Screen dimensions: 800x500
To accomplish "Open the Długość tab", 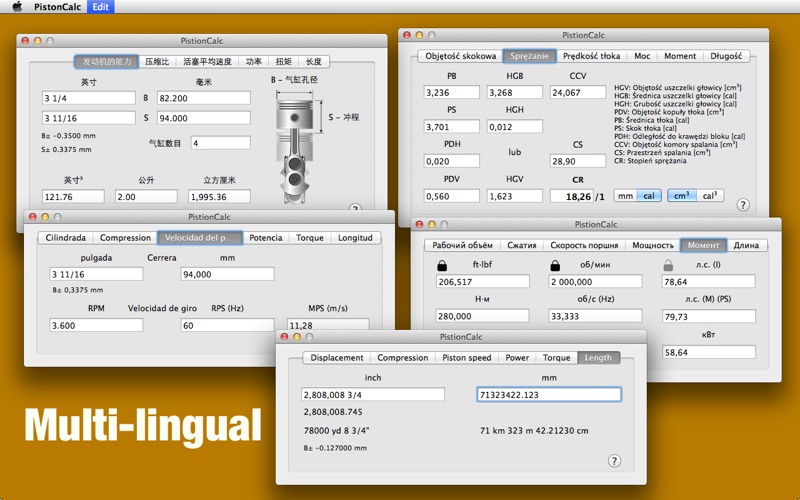I will pos(726,56).
